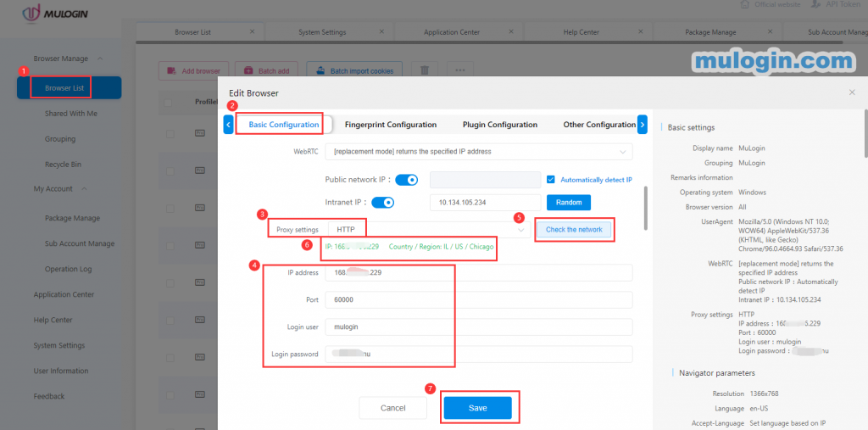This screenshot has width=868, height=430.
Task: Click Check the network button
Action: [574, 229]
